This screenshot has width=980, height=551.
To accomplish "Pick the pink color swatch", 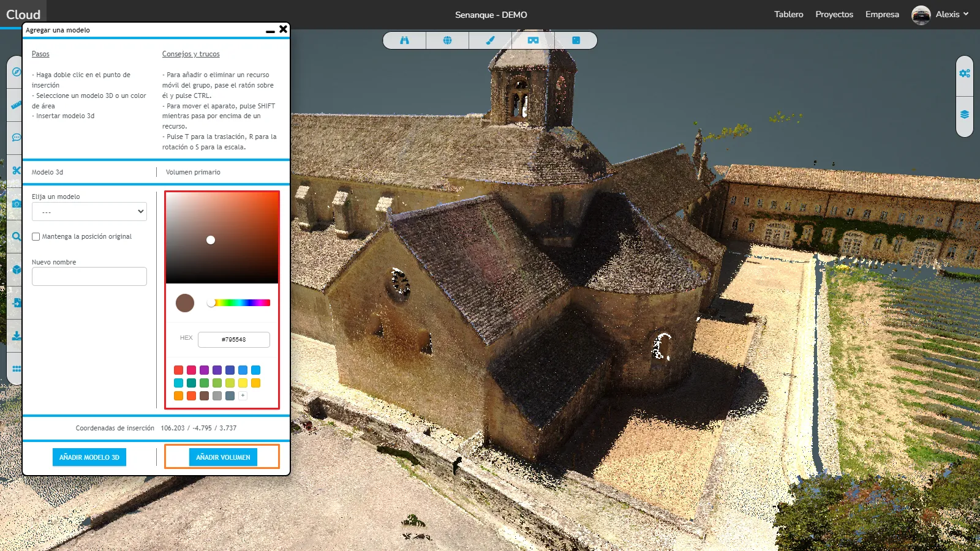I will tap(191, 370).
